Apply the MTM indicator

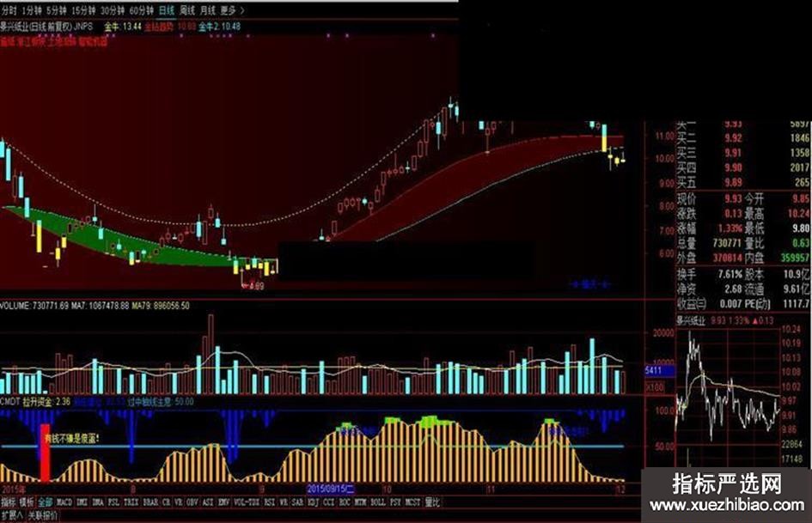[x=360, y=502]
